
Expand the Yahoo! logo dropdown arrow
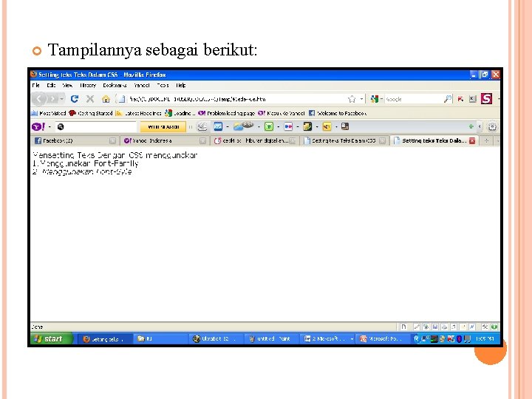click(x=50, y=127)
